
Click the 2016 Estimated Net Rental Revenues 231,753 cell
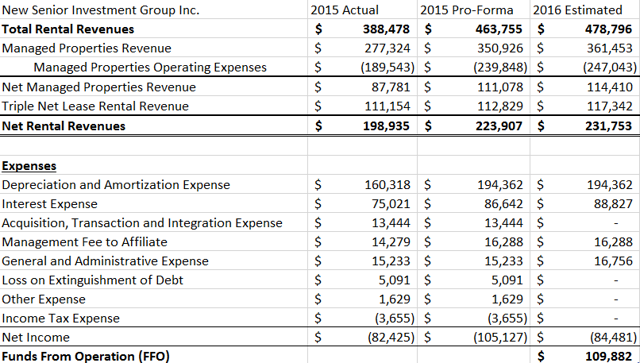(x=585, y=126)
